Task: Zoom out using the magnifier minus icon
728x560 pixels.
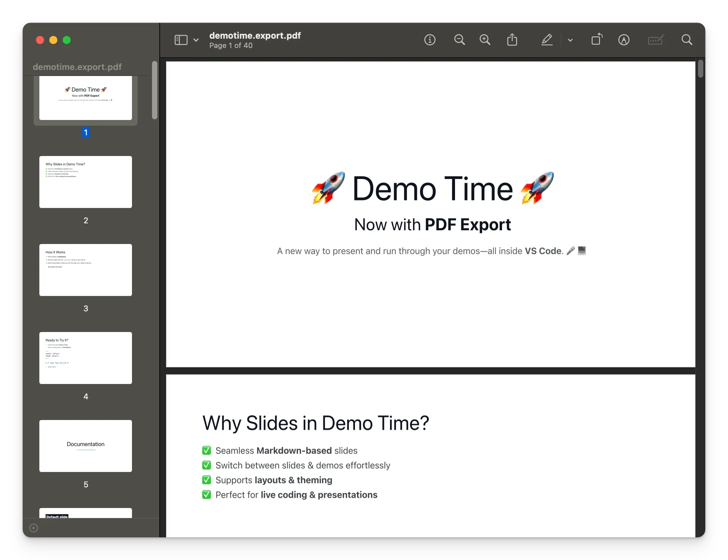Action: [459, 40]
